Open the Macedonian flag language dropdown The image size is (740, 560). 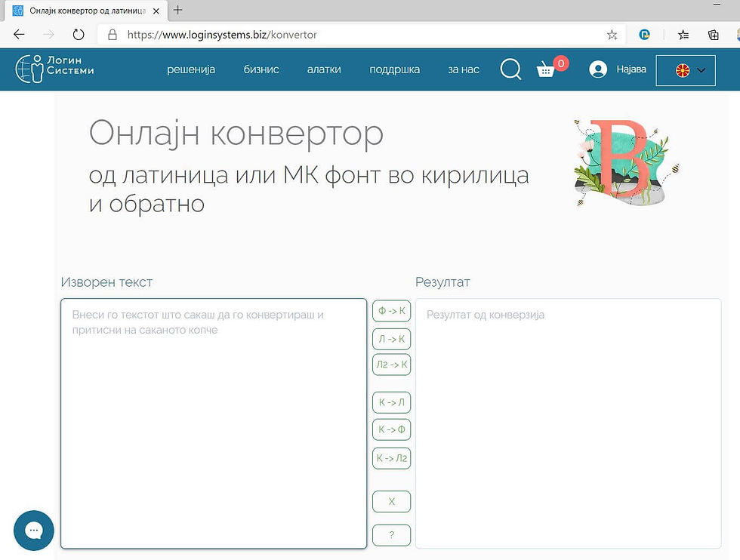685,69
